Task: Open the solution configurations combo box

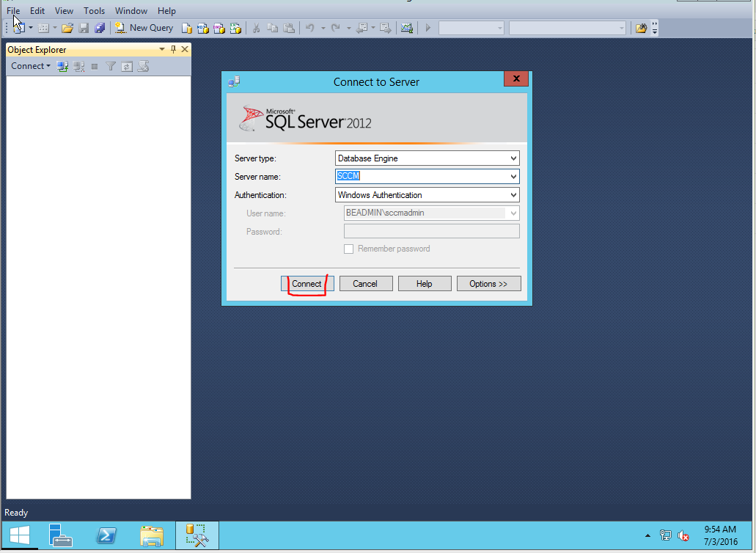Action: [x=471, y=28]
